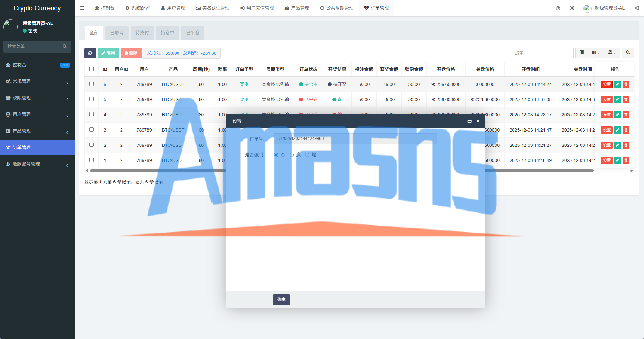
Task: Toggle the table list view icon
Action: (x=581, y=53)
